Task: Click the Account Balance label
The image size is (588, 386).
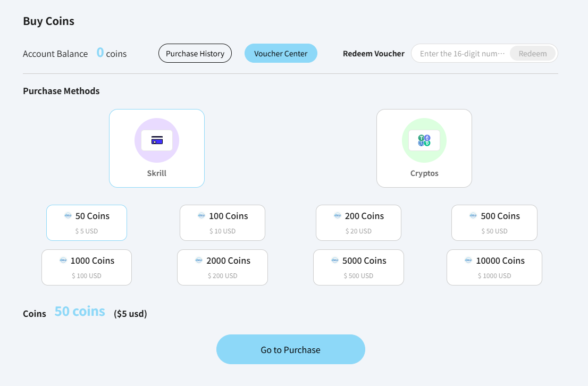Action: [55, 54]
